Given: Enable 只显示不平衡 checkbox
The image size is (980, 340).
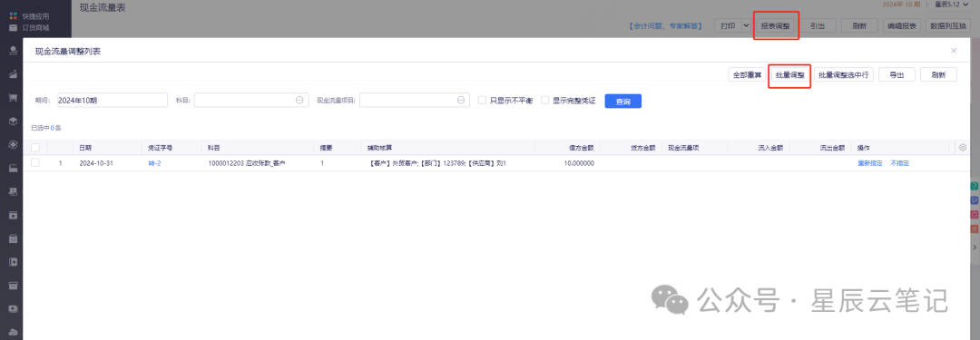Looking at the screenshot, I should tap(482, 100).
